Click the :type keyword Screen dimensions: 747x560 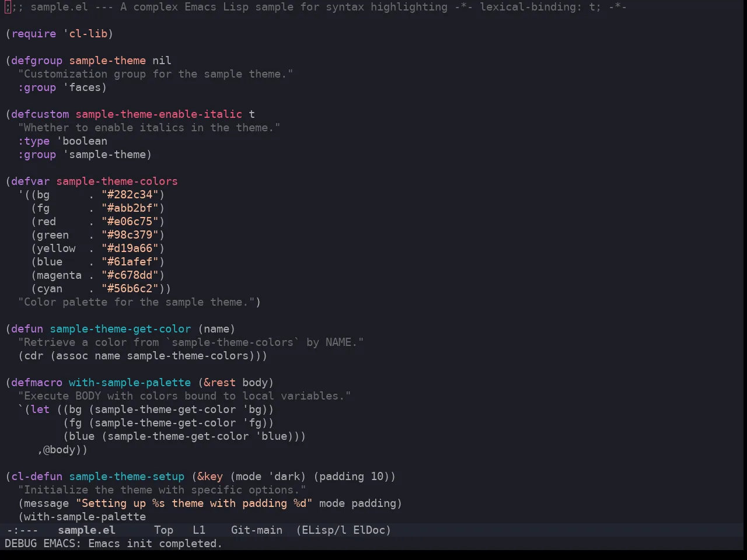[33, 141]
